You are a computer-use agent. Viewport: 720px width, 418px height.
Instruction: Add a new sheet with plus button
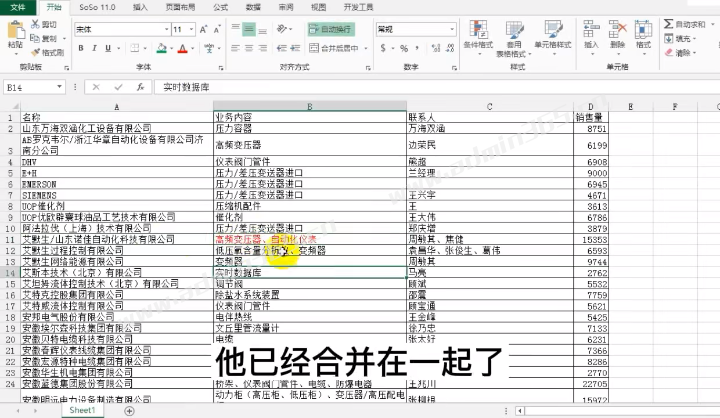click(129, 411)
